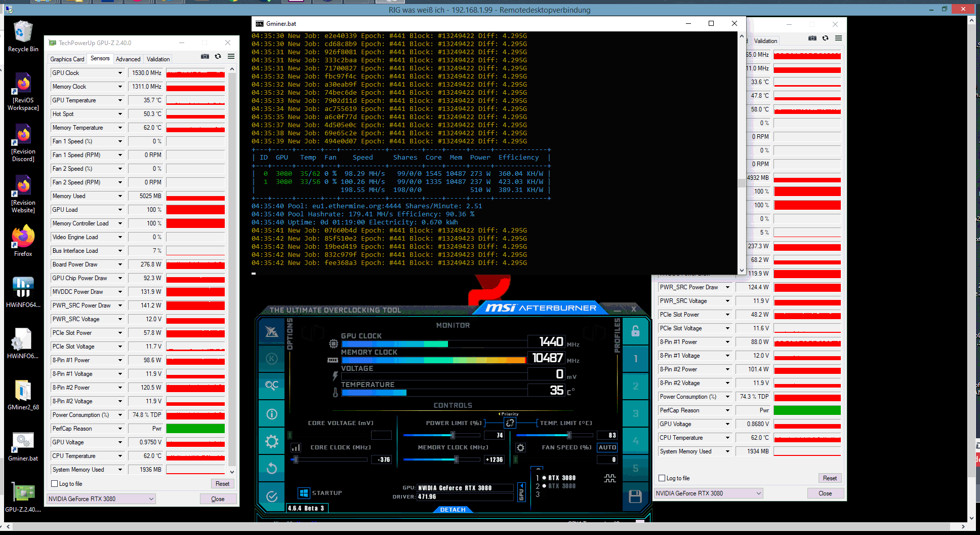Adjust the Power Limit slider handle
This screenshot has height=535, width=980.
tap(453, 435)
